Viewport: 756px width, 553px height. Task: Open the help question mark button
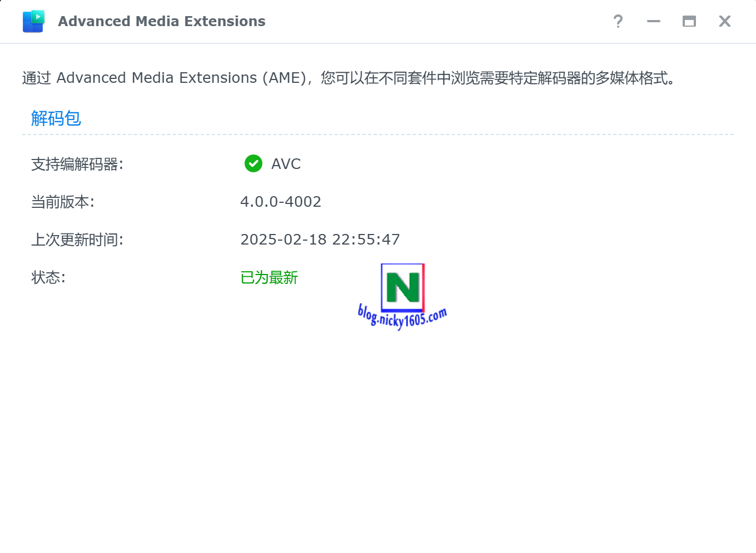(618, 21)
